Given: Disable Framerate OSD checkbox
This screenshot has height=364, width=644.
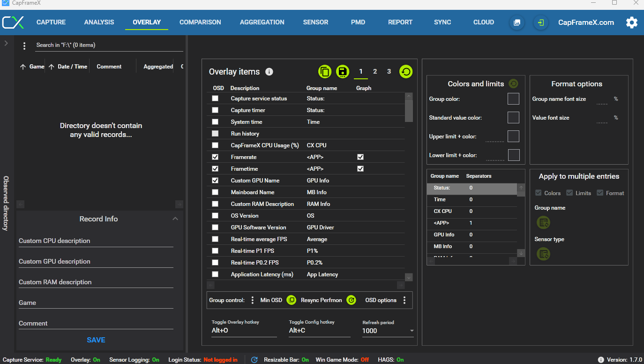Looking at the screenshot, I should pos(215,157).
